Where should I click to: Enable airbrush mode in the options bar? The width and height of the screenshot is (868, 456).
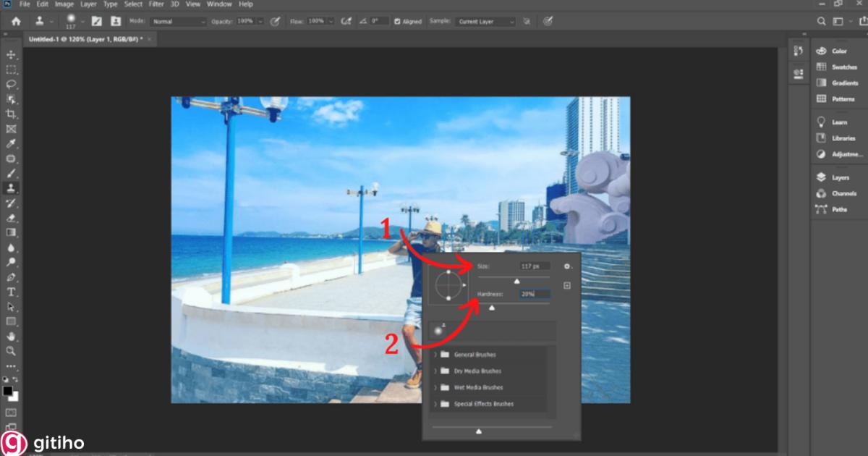(348, 21)
